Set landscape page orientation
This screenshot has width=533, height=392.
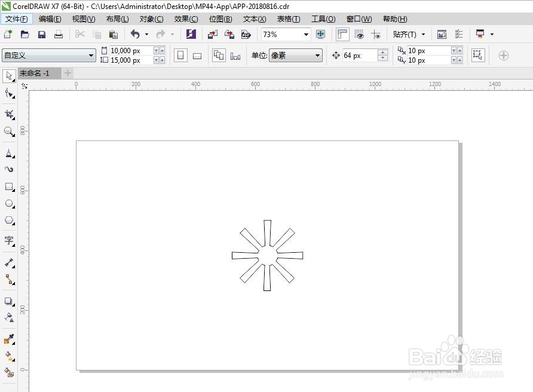point(197,56)
